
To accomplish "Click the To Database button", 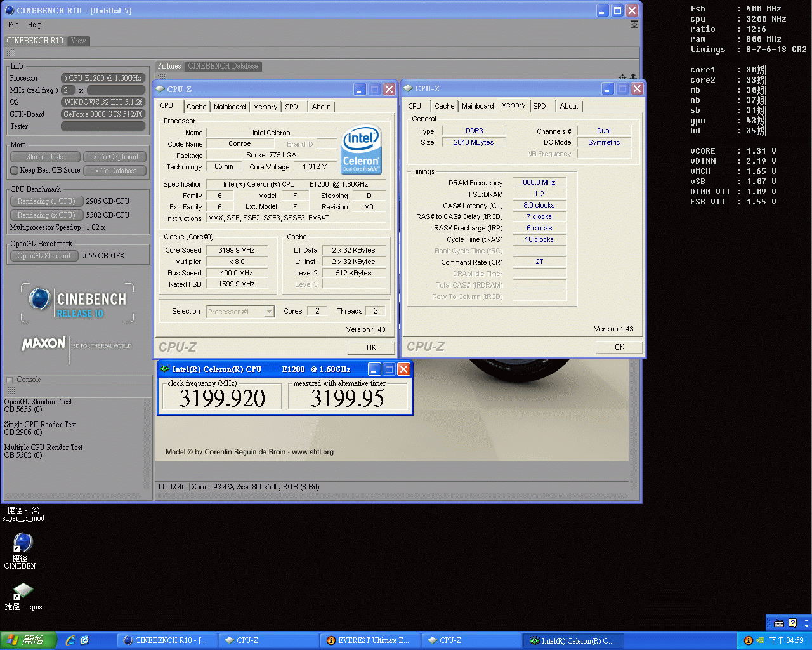I will pos(115,171).
